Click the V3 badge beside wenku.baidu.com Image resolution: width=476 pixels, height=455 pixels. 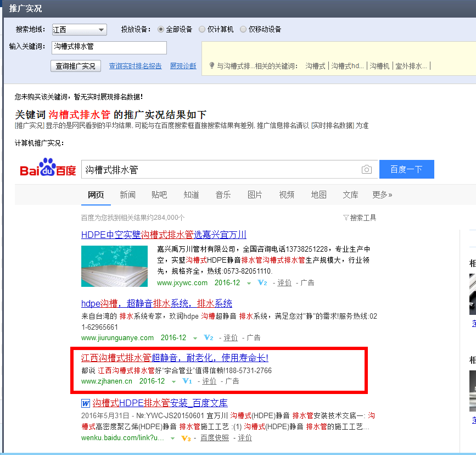tap(186, 439)
